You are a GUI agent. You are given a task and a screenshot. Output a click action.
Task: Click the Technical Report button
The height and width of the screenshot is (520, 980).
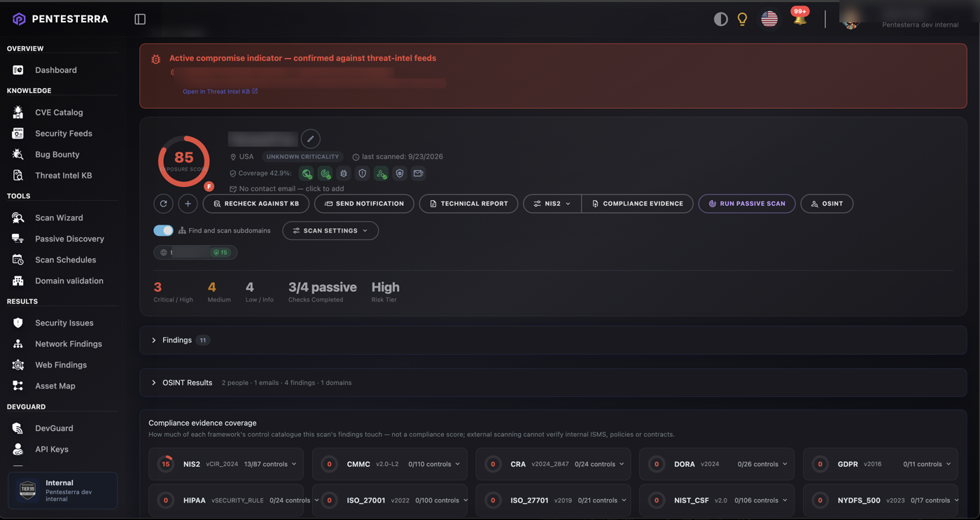pyautogui.click(x=468, y=204)
